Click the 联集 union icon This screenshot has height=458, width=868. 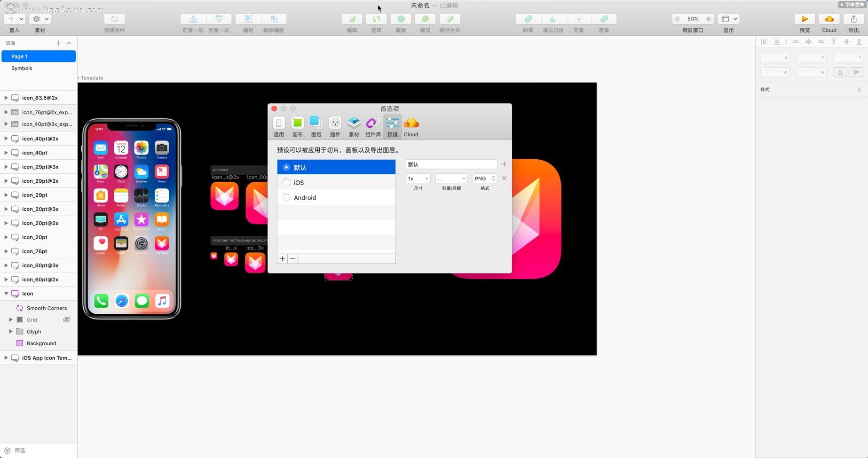click(528, 19)
